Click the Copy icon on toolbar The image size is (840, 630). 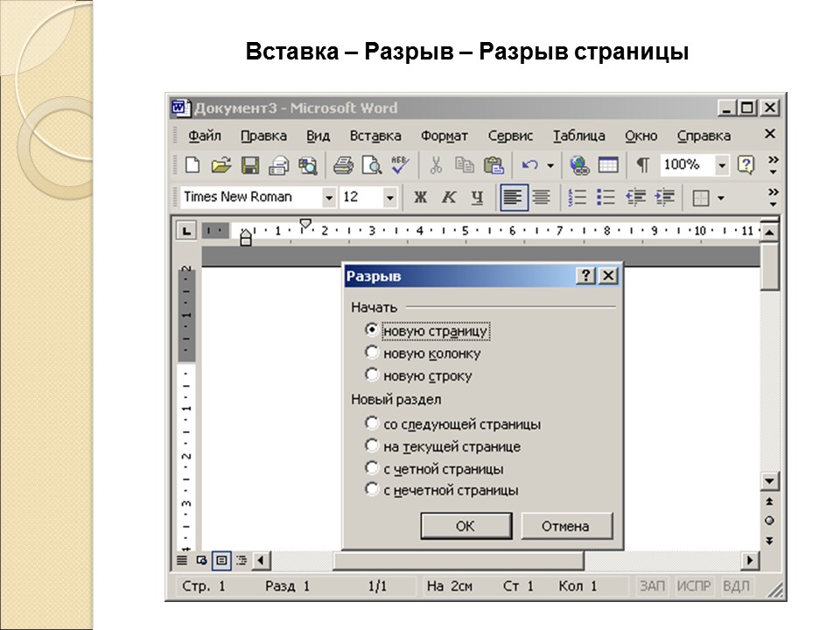pos(466,166)
